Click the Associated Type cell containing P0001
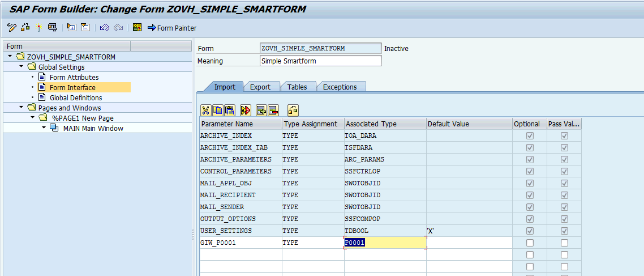 [385, 243]
